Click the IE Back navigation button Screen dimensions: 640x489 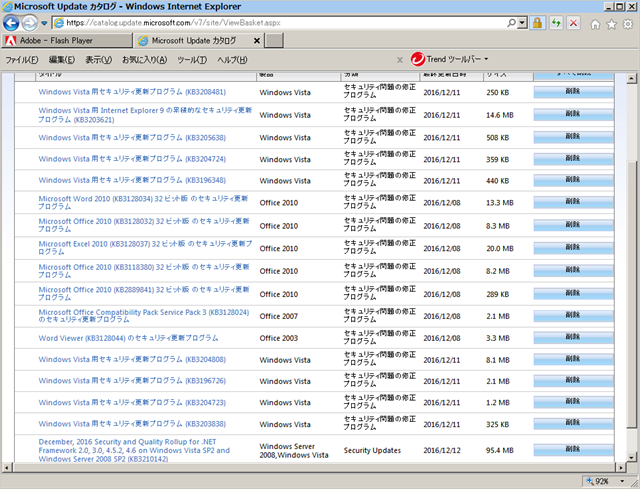(x=11, y=23)
